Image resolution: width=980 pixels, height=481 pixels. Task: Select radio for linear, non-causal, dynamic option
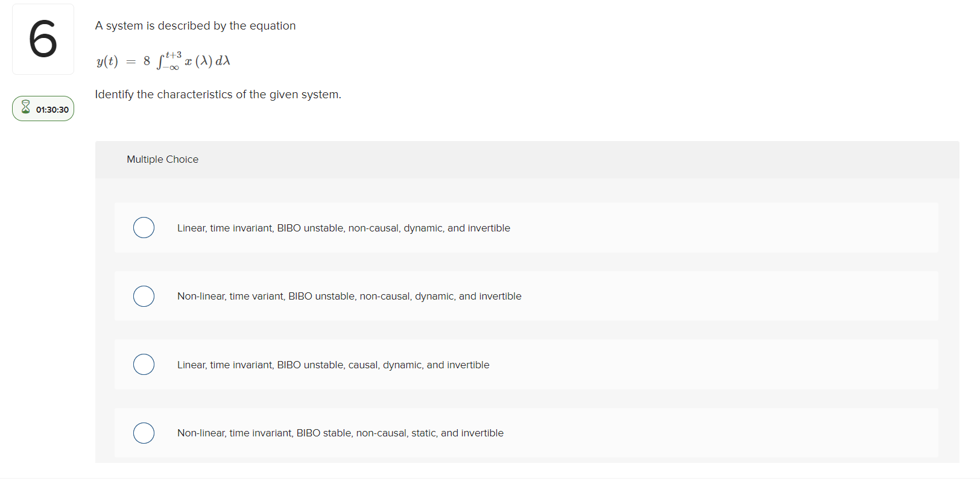(144, 228)
